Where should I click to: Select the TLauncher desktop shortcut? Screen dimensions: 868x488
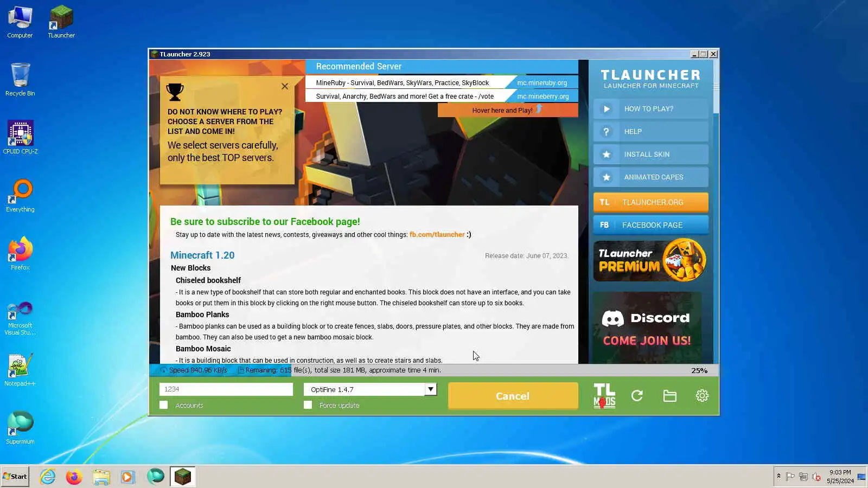tap(61, 22)
